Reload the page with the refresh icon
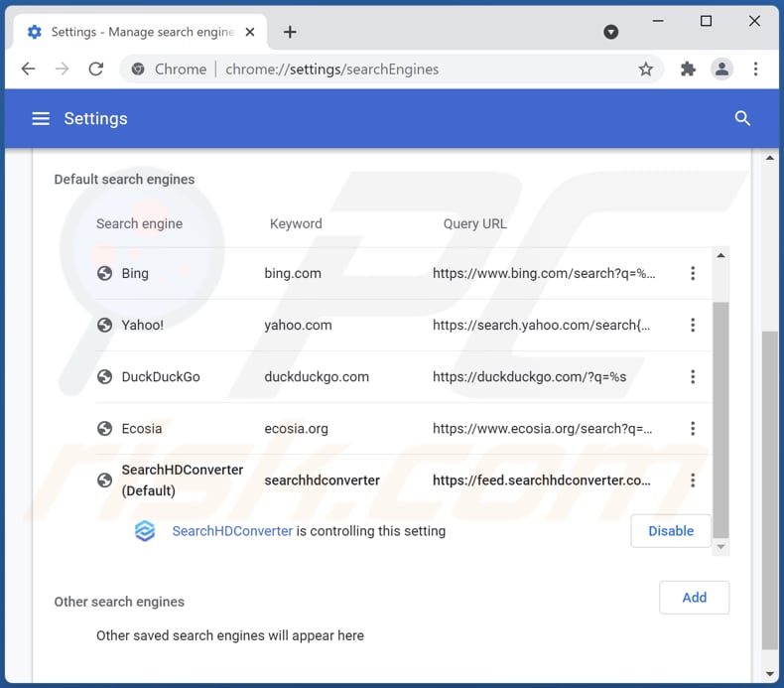Screen dimensions: 784x688 pos(96,69)
